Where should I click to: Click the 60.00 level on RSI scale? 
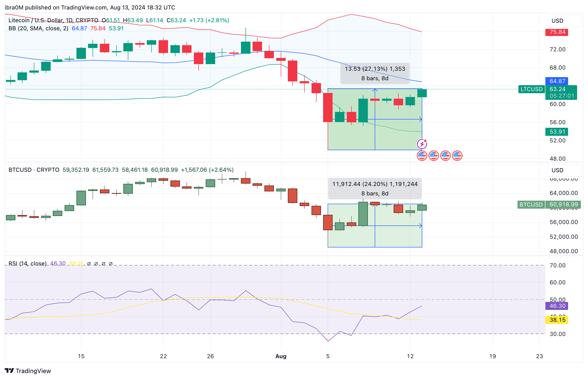(557, 282)
